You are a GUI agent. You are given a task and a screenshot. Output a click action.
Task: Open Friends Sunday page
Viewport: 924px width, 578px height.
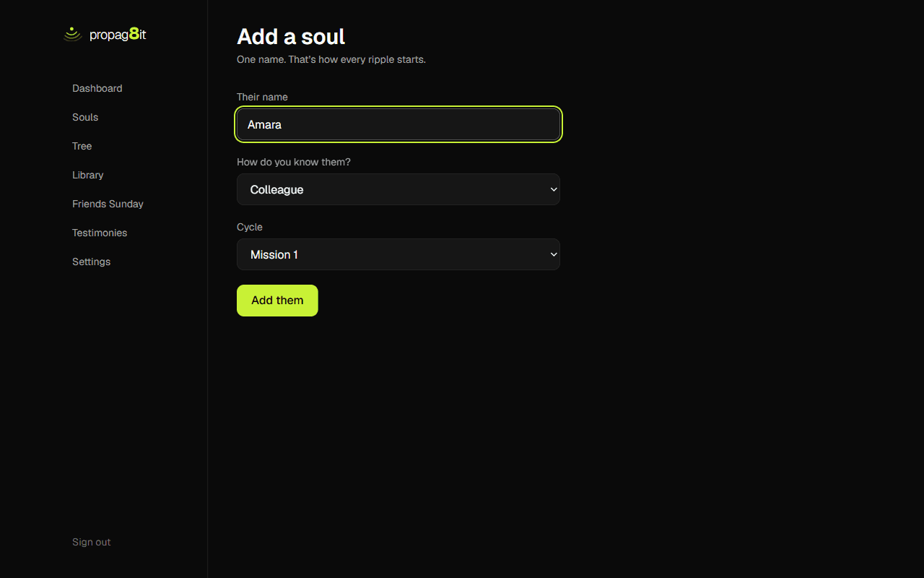[x=108, y=204]
